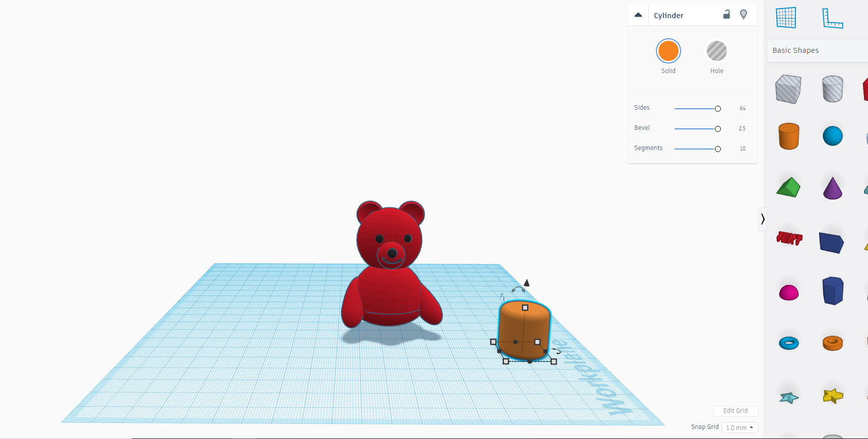The height and width of the screenshot is (439, 868).
Task: Pick the striped Cylinder hole shape
Action: point(832,89)
